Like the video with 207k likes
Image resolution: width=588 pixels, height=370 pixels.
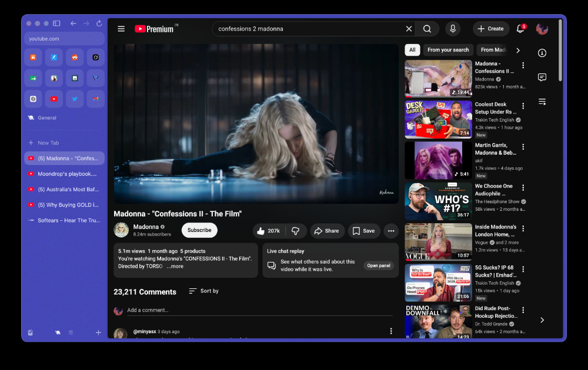pos(269,231)
